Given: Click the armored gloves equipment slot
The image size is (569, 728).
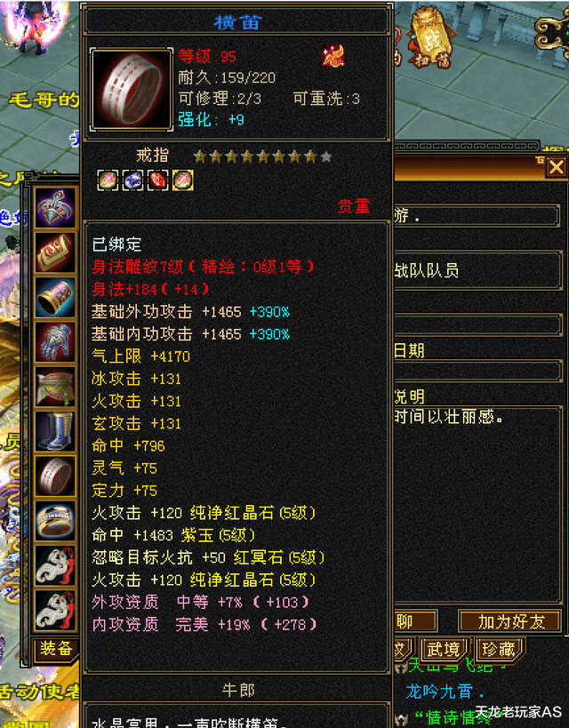Looking at the screenshot, I should coord(55,341).
